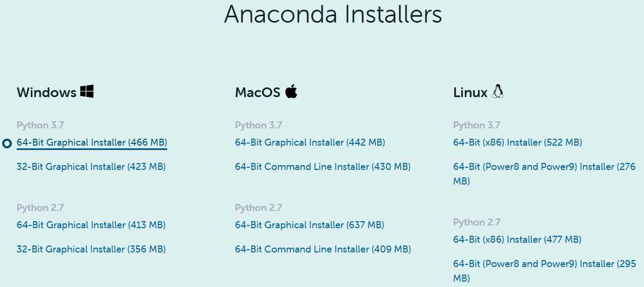Download MacOS Python 2.7 Graphical Installer (637 MB)

310,225
